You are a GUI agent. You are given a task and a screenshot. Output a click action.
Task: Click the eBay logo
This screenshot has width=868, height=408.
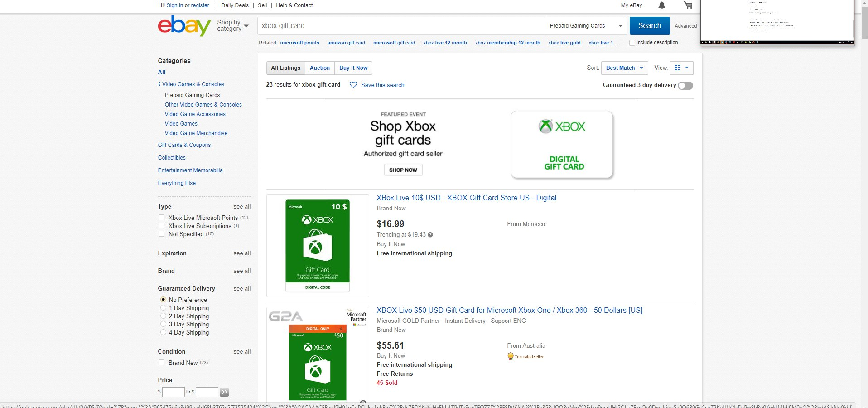(x=184, y=25)
